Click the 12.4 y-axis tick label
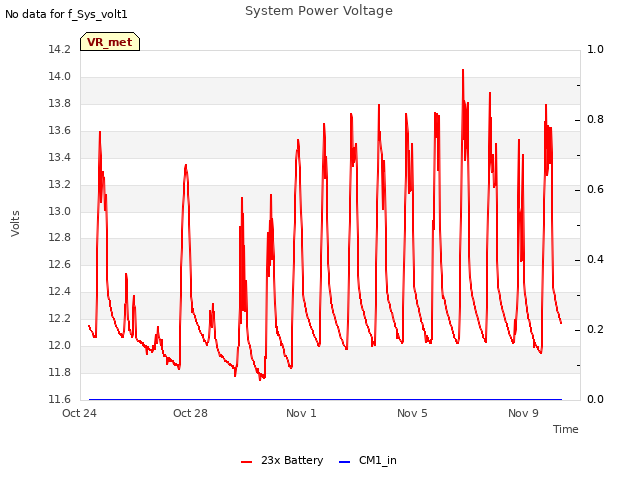The width and height of the screenshot is (640, 480). [60, 291]
